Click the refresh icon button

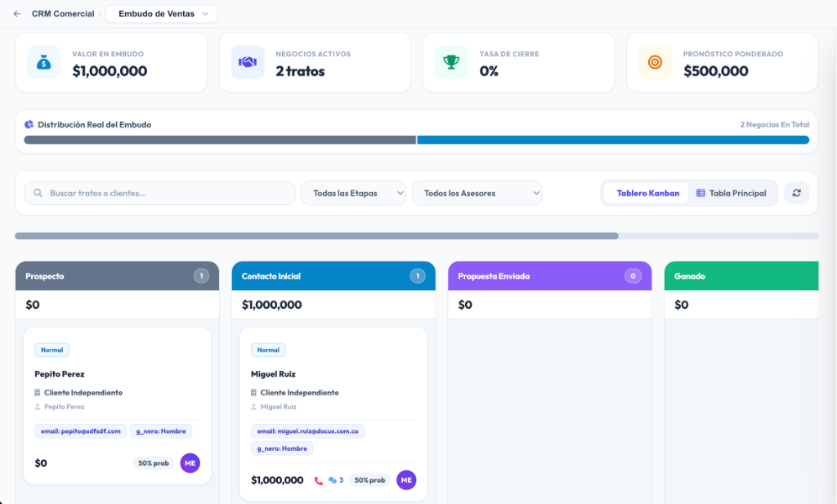click(796, 193)
